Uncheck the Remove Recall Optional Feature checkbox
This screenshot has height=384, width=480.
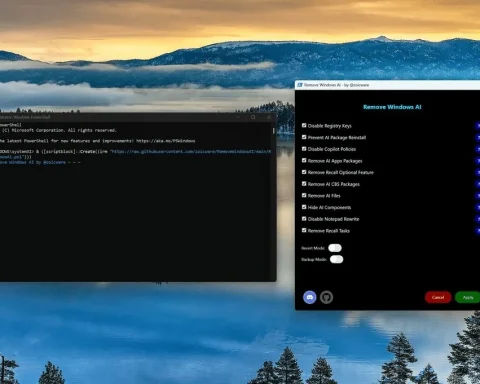[304, 172]
